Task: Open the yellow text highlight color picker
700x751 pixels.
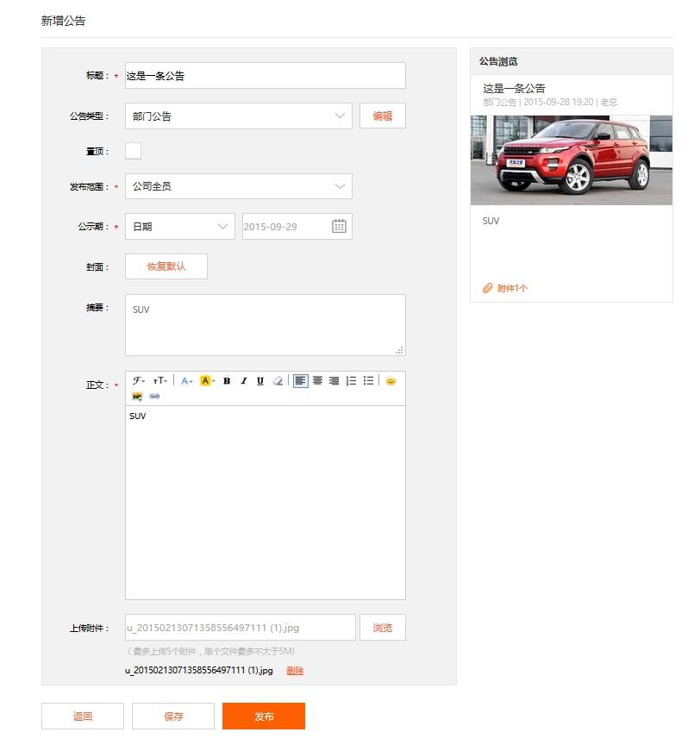Action: (207, 381)
